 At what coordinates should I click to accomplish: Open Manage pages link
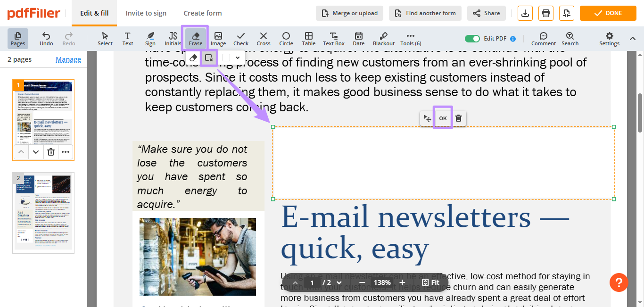(x=68, y=59)
